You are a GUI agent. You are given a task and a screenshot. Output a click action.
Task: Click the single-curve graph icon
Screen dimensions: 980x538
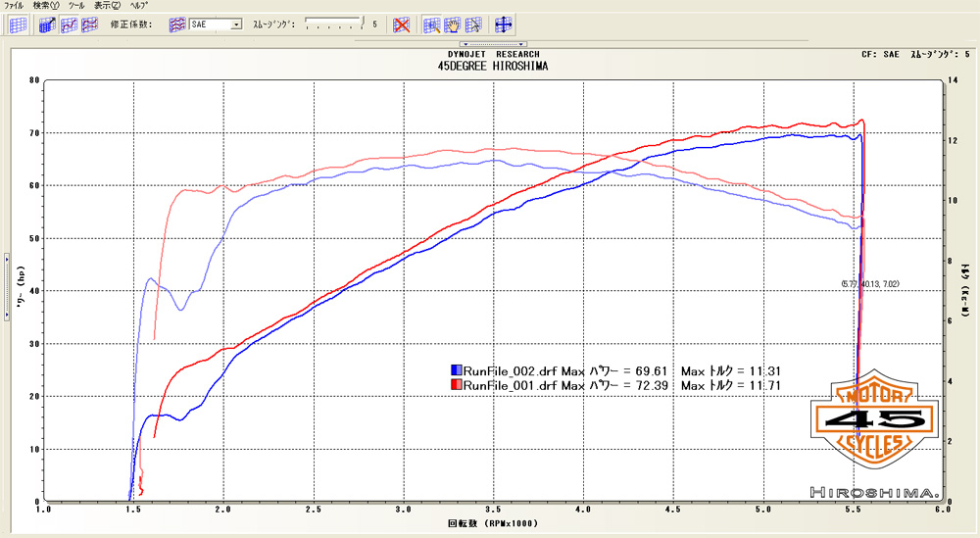(69, 24)
